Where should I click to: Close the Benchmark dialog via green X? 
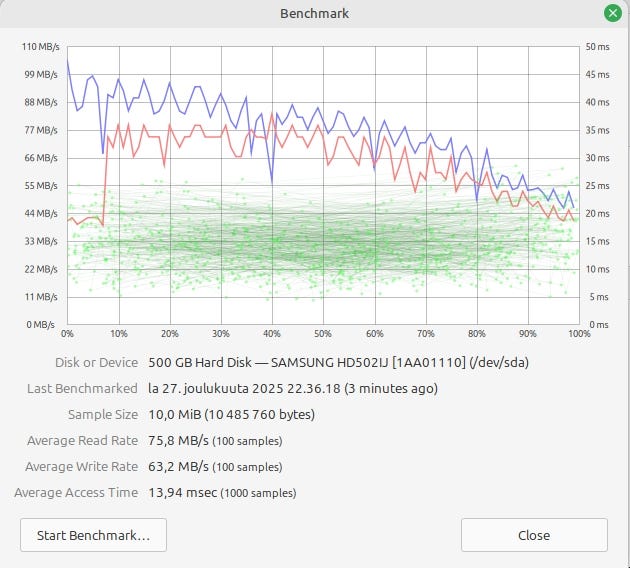(613, 13)
